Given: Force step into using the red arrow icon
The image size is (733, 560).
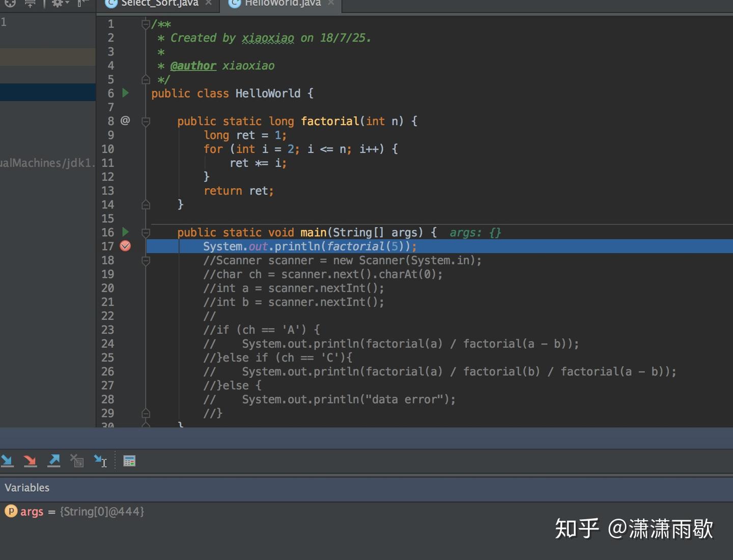Looking at the screenshot, I should [x=31, y=460].
